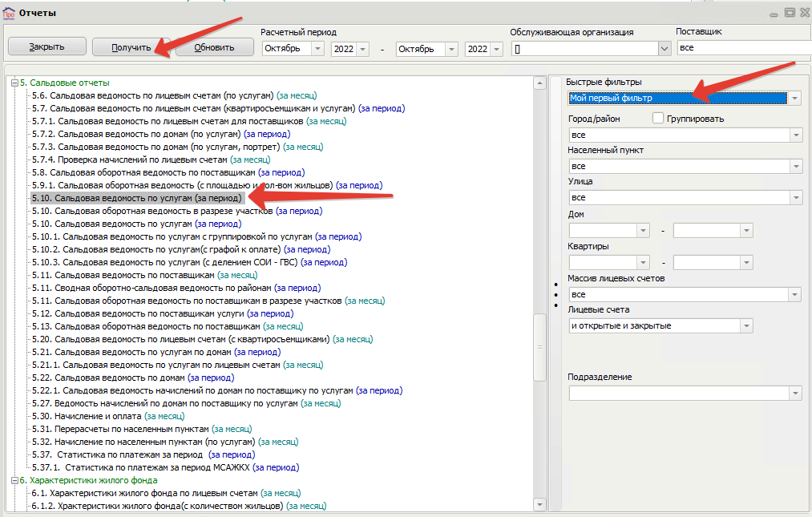Collapse the 5. Сальдовые отчеты tree node

click(x=15, y=83)
